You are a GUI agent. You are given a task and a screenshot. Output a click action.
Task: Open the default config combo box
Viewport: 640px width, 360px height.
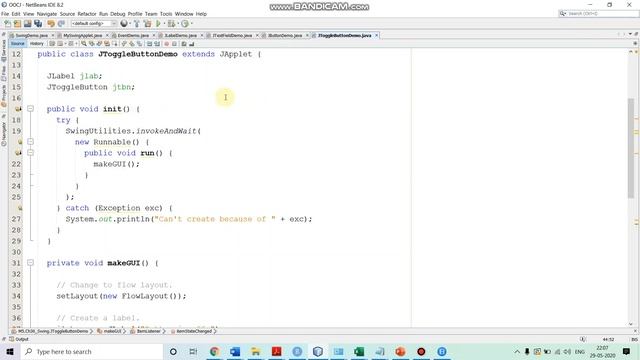[x=93, y=24]
